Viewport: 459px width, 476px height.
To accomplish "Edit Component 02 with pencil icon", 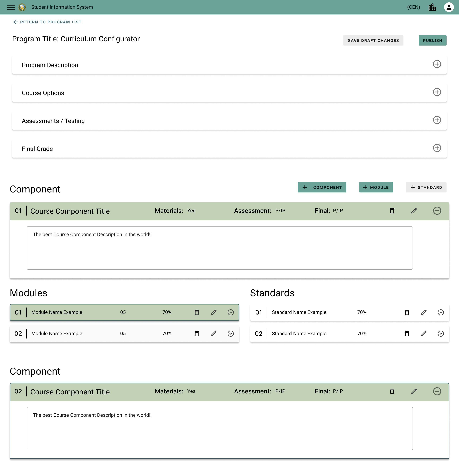I will pos(414,391).
